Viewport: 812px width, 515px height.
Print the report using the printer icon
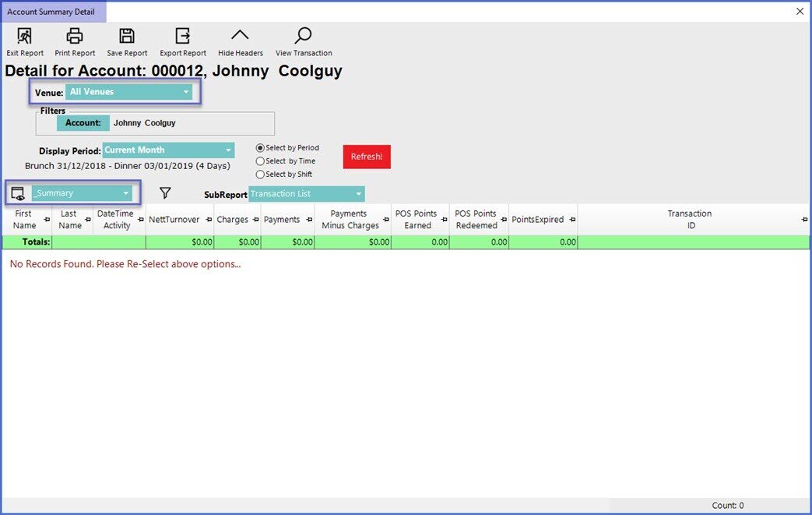[x=75, y=37]
